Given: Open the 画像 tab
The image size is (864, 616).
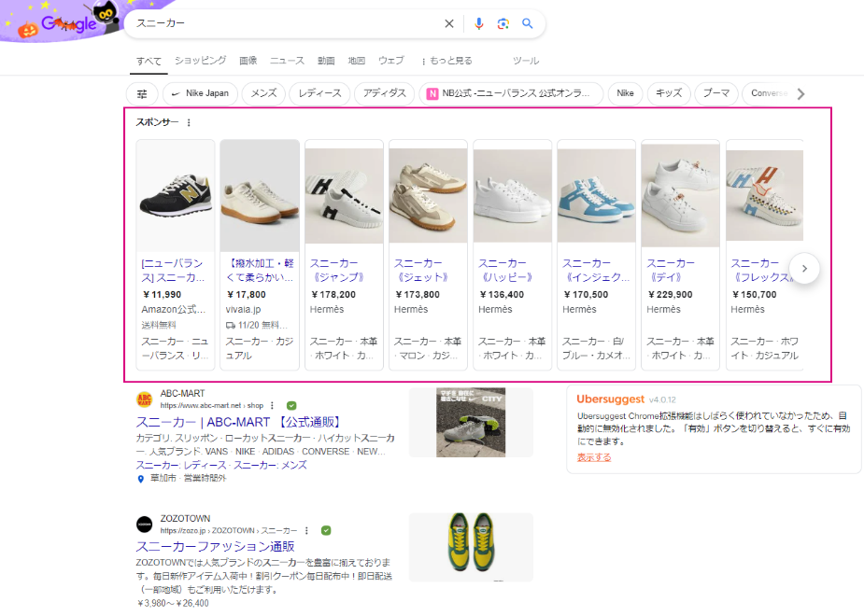Looking at the screenshot, I should click(248, 61).
